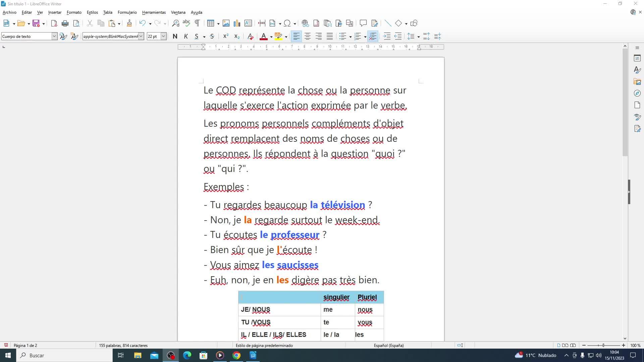Click Español (España) language in status bar
644x362 pixels.
point(388,345)
